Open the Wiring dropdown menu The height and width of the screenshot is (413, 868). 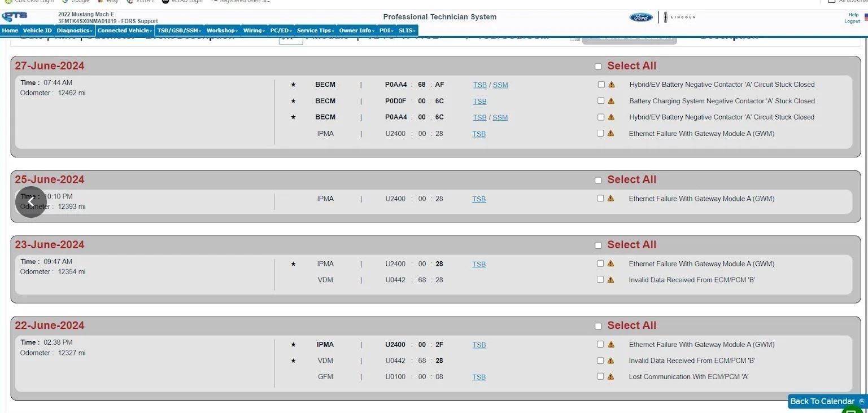[x=255, y=30]
